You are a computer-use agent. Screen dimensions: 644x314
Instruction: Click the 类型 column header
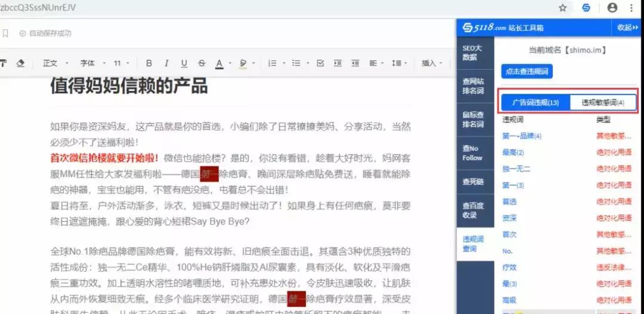tap(603, 119)
